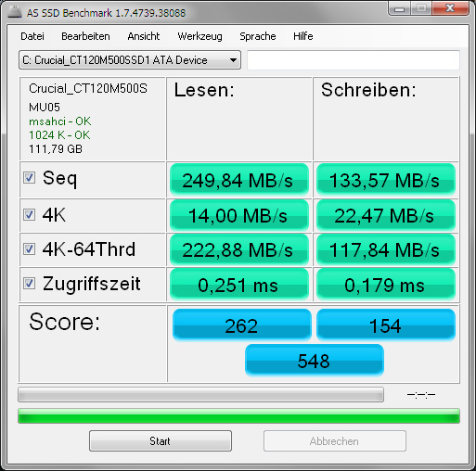This screenshot has height=471, width=476.
Task: Open the Hilfe menu
Action: coord(303,36)
